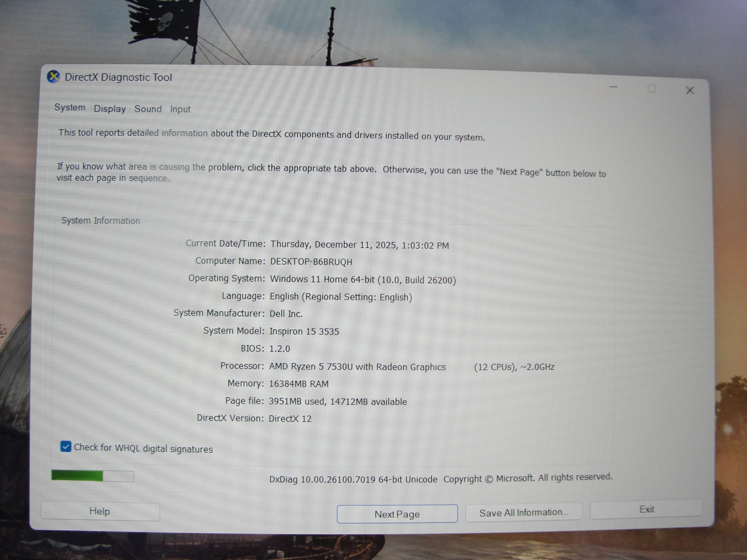
Task: Click the "If you know what area" paragraph
Action: (x=331, y=172)
